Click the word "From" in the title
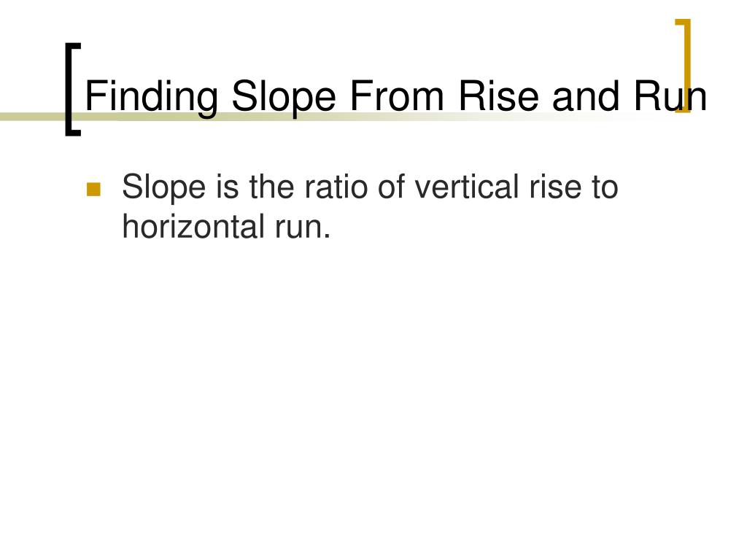Image resolution: width=747 pixels, height=560 pixels. point(397,96)
